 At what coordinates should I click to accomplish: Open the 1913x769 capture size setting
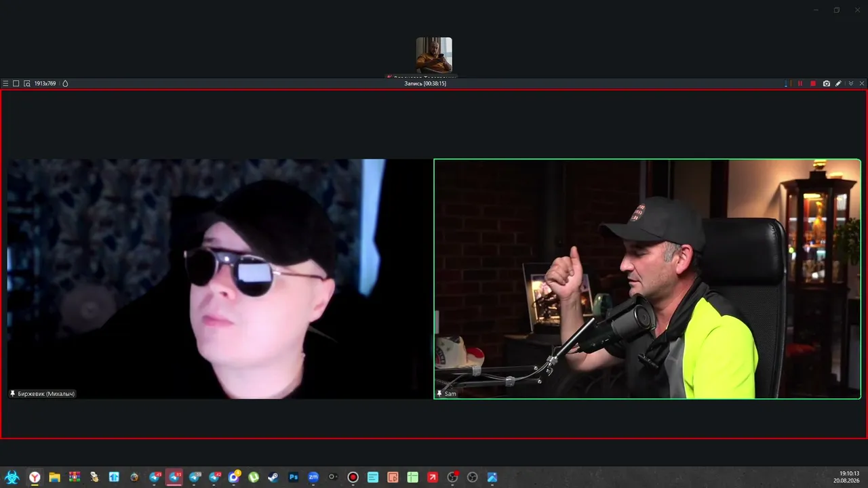(45, 83)
